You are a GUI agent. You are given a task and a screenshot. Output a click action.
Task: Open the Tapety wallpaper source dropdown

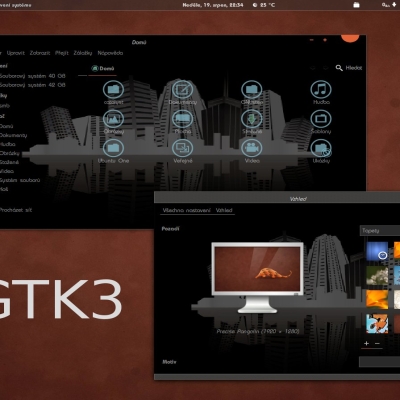click(380, 231)
